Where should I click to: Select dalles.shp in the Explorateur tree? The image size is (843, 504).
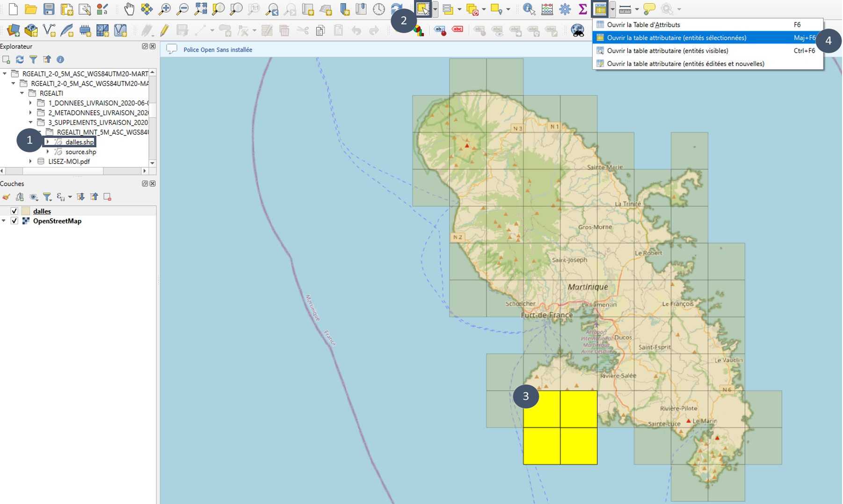click(80, 142)
